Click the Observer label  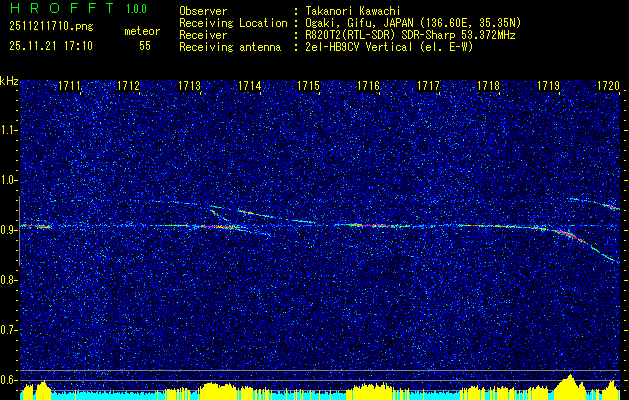203,11
